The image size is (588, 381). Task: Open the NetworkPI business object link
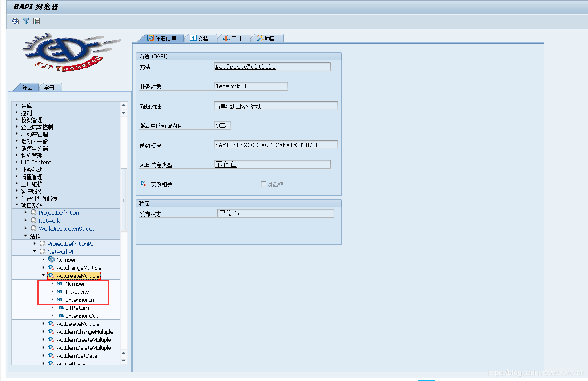coord(231,87)
